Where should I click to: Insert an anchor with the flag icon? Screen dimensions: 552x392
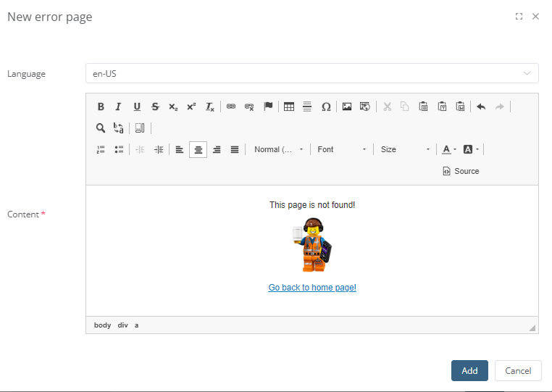(268, 107)
